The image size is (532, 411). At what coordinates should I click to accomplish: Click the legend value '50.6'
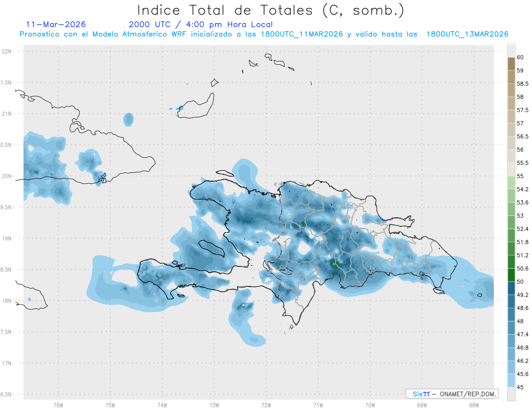tap(522, 268)
